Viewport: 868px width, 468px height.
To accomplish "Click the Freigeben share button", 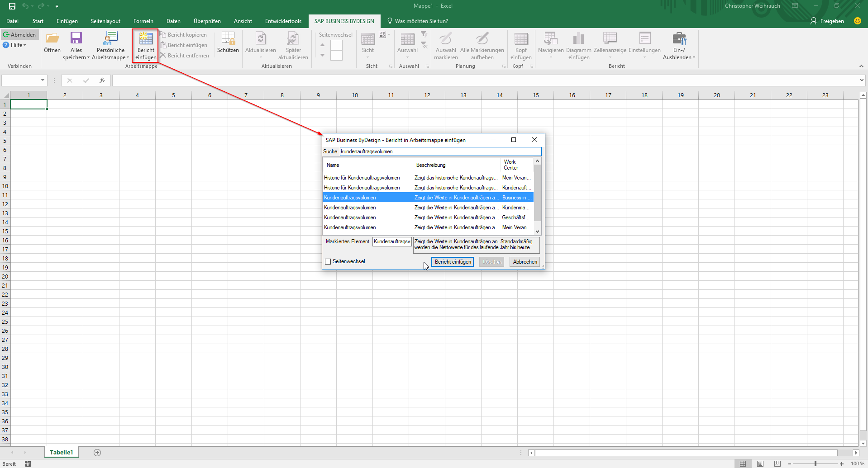I will pyautogui.click(x=827, y=21).
